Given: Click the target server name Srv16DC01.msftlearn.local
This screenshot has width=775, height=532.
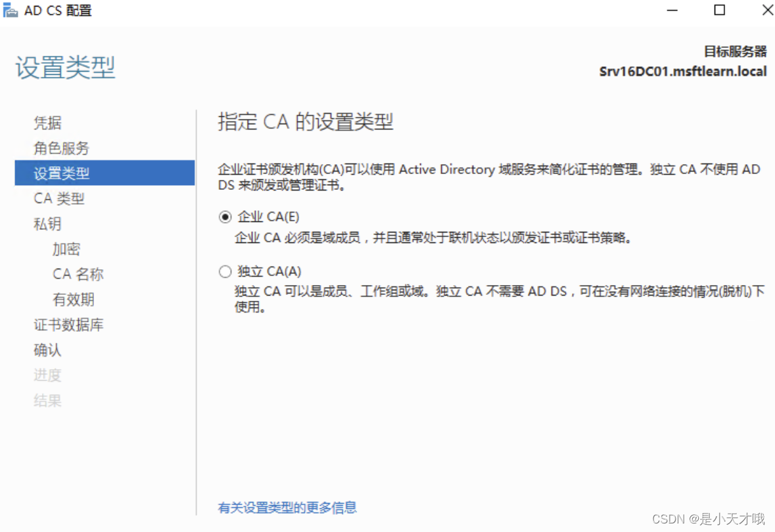Looking at the screenshot, I should coord(682,71).
